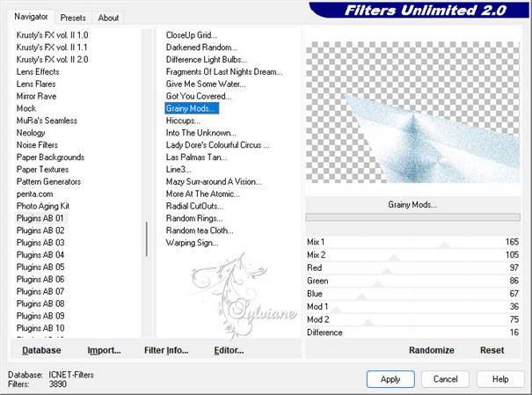This screenshot has height=395, width=532.
Task: Select Mock category
Action: tap(26, 108)
